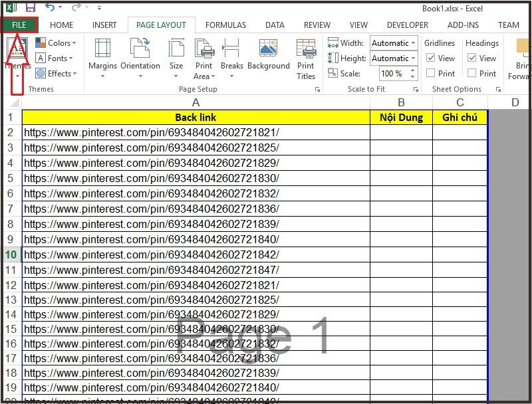Switch to the DEVELOPER tab
Screen dimensions: 532x404
pyautogui.click(x=408, y=25)
